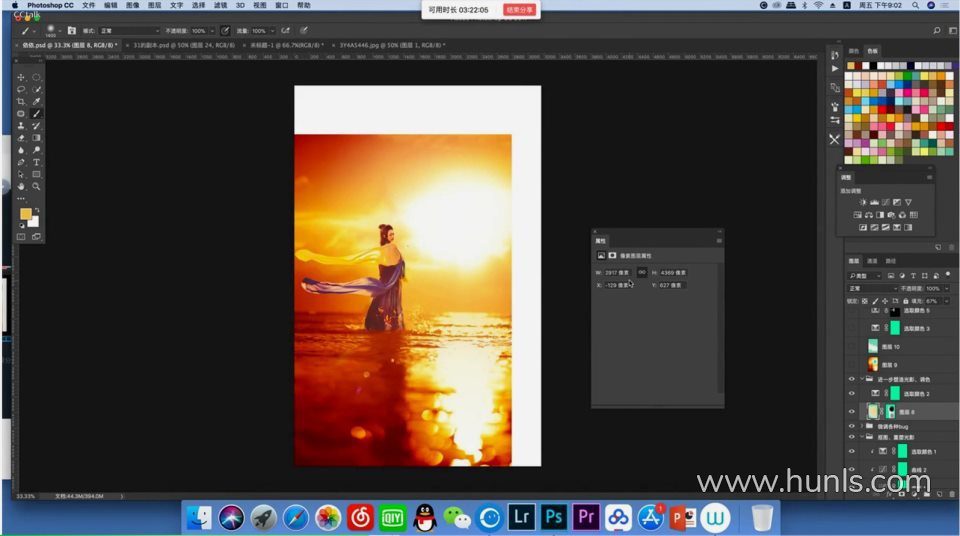This screenshot has height=536, width=960.
Task: Hide group 进一步塑造光影、调色
Action: pos(851,379)
